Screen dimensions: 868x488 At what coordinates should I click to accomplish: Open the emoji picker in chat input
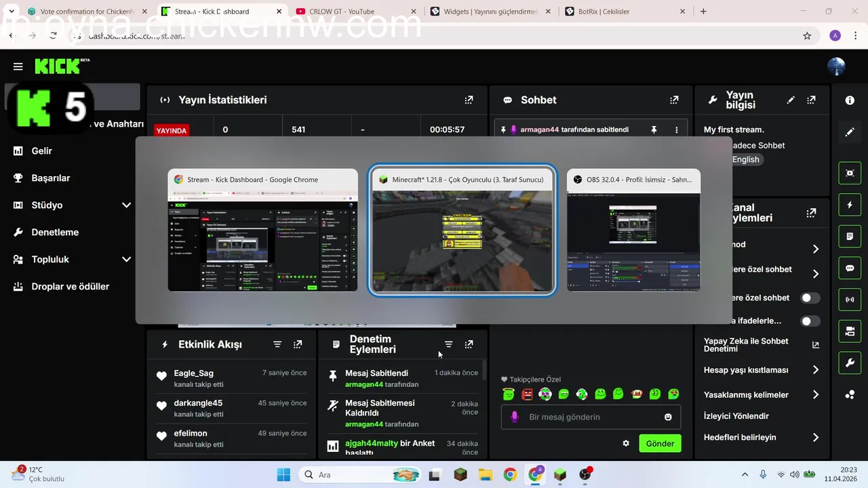(x=668, y=417)
